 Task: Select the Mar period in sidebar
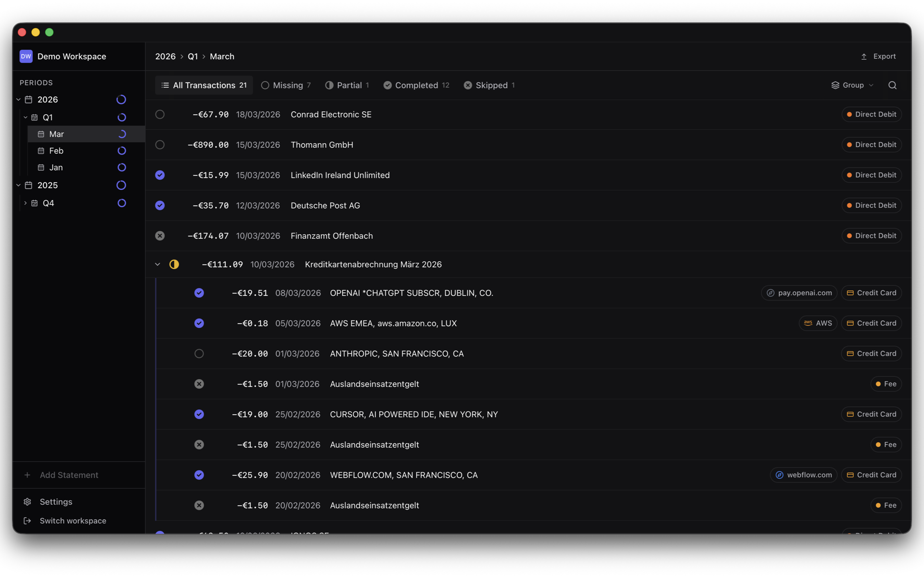pyautogui.click(x=86, y=134)
